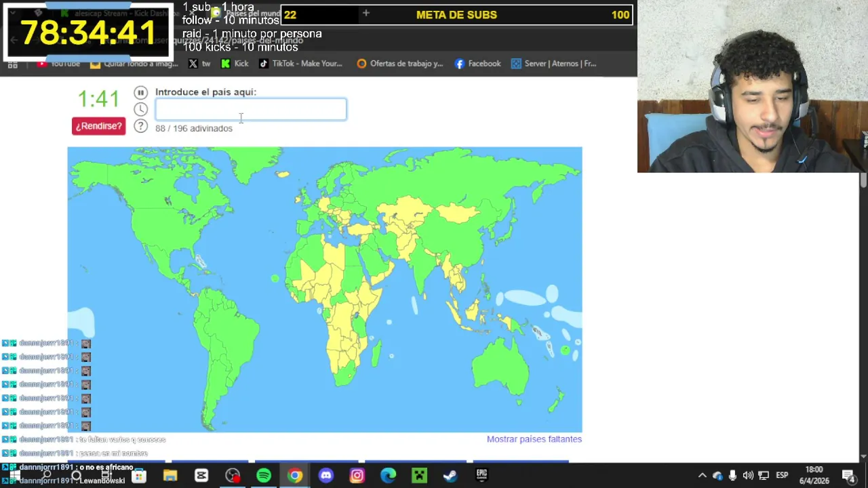The width and height of the screenshot is (868, 488).
Task: Click the microphone tray icon
Action: pos(733,476)
